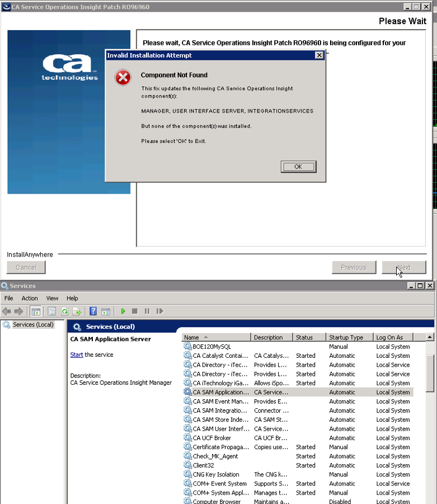Select the Certificate Propagation service

pos(298,447)
